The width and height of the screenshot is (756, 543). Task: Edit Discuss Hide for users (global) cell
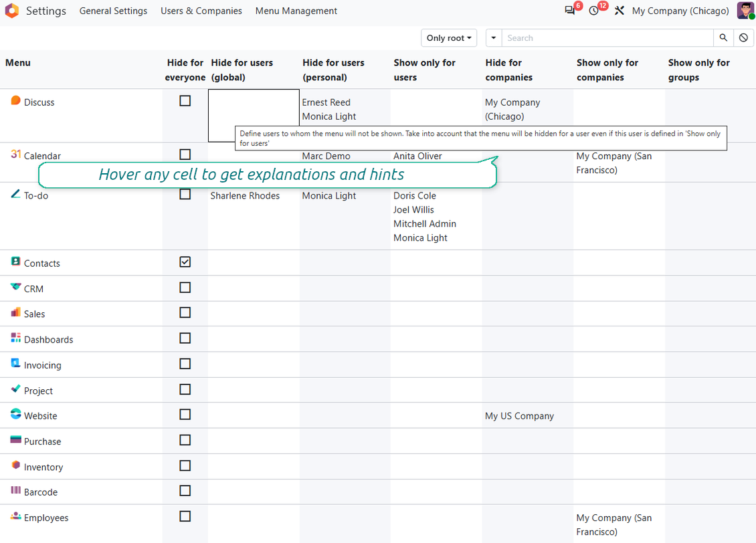pos(254,116)
